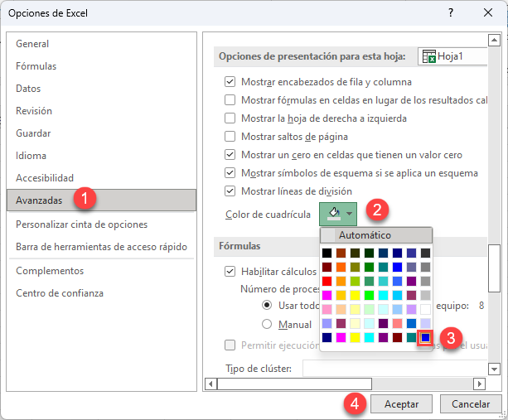The width and height of the screenshot is (508, 420).
Task: Disable Mostrar líneas de división checkbox
Action: click(230, 191)
